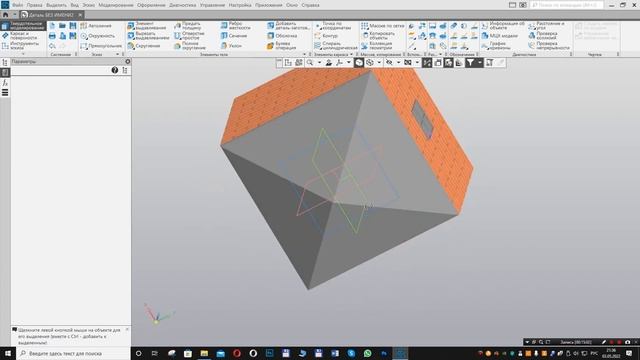
Task: Select Cut extrude (Вырезать выдавливанием) tool
Action: pos(148,36)
